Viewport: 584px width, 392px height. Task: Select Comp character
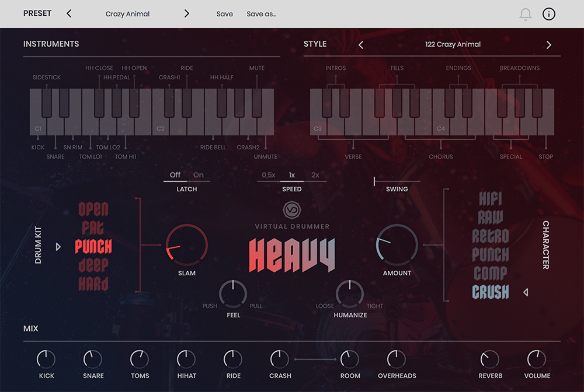pyautogui.click(x=491, y=274)
